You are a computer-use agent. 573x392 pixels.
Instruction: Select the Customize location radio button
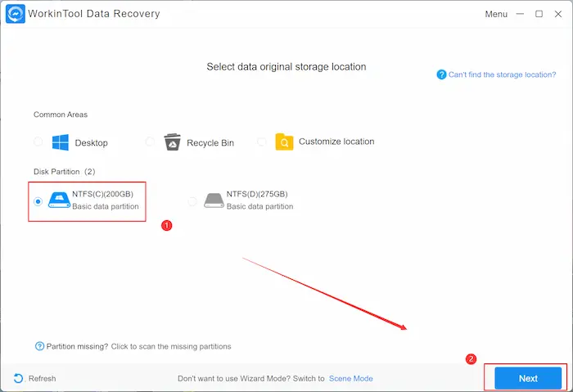(262, 142)
